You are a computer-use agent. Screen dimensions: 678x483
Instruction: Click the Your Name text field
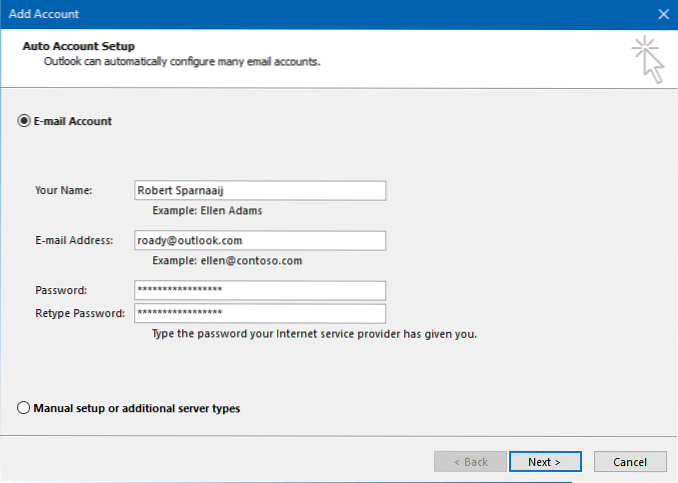pyautogui.click(x=259, y=190)
